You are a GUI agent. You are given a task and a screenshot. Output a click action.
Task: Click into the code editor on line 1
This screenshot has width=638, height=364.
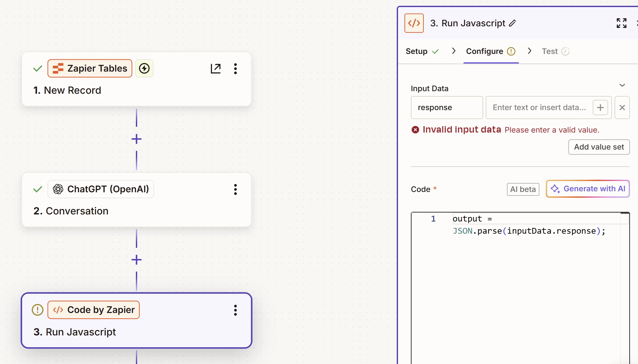(536, 219)
